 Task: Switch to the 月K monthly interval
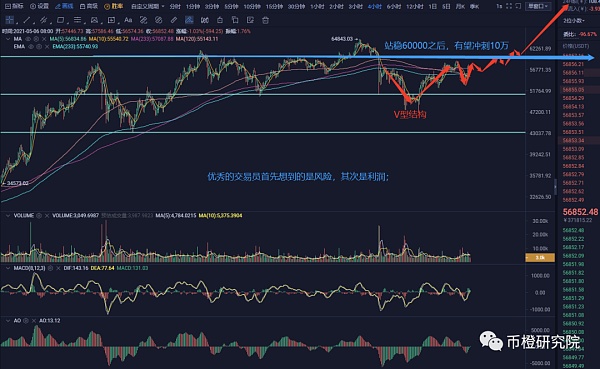pyautogui.click(x=460, y=7)
